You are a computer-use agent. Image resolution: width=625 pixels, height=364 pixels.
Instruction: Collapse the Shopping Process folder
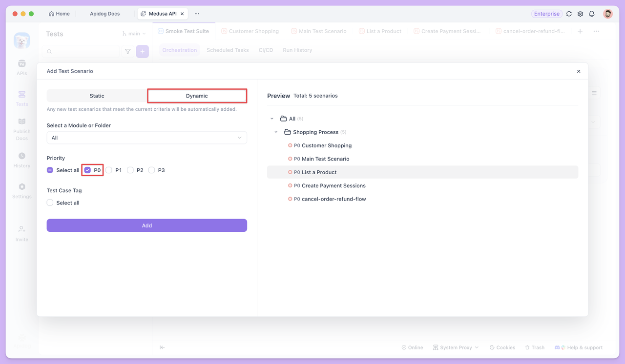tap(275, 132)
